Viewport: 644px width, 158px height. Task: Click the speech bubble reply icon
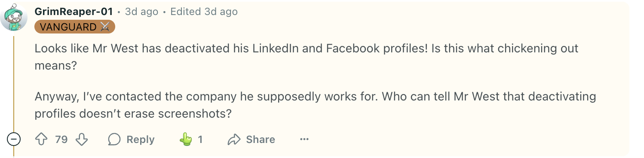click(x=114, y=140)
